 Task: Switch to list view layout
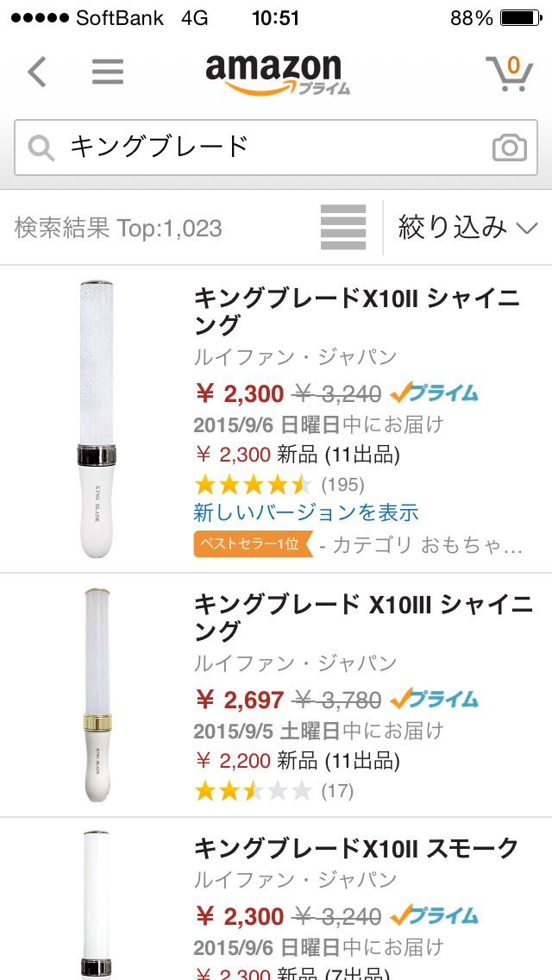343,228
